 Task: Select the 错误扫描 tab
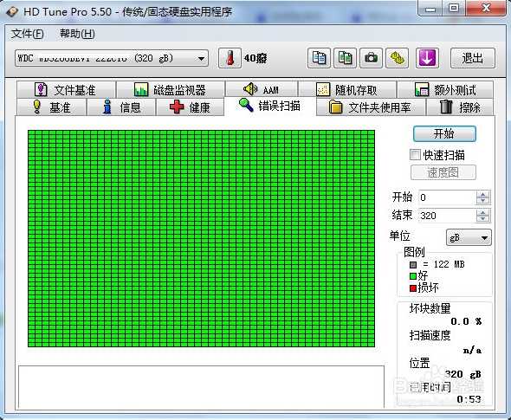tap(270, 106)
